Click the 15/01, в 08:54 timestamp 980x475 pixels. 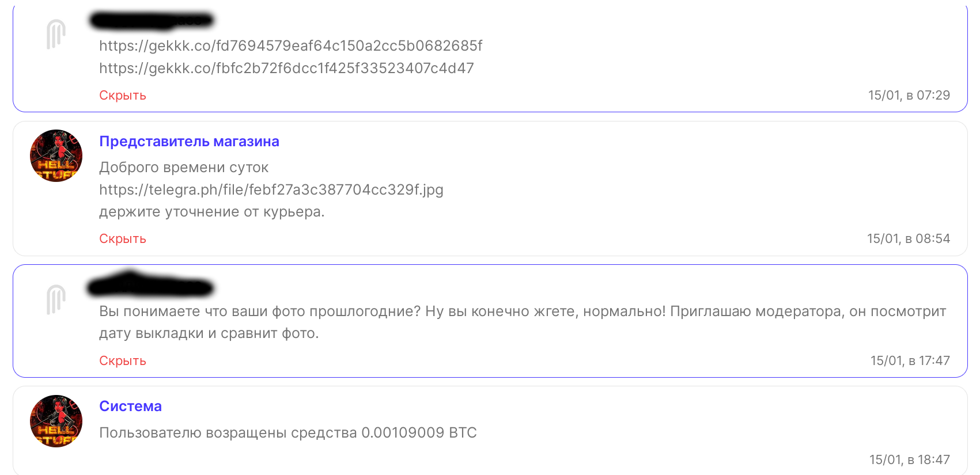pos(909,238)
